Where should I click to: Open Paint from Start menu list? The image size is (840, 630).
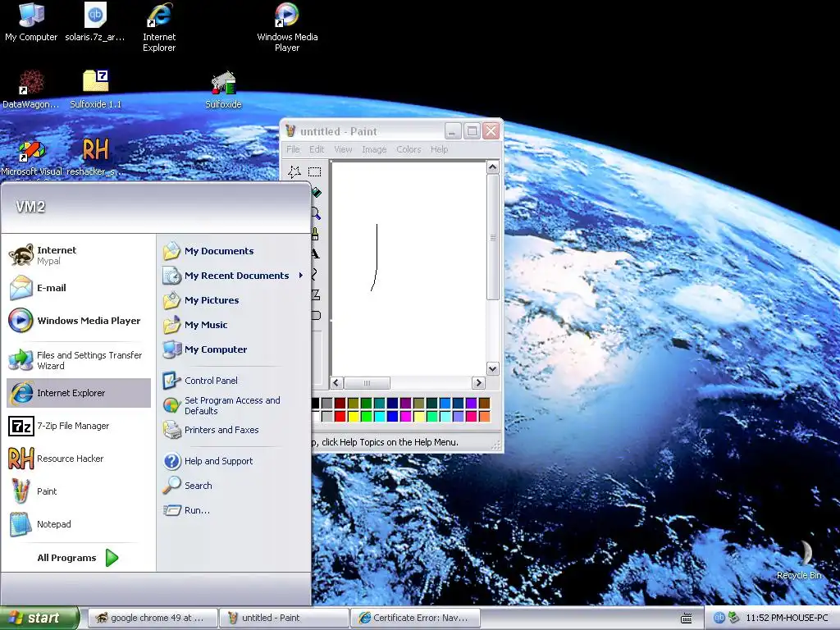[78, 491]
